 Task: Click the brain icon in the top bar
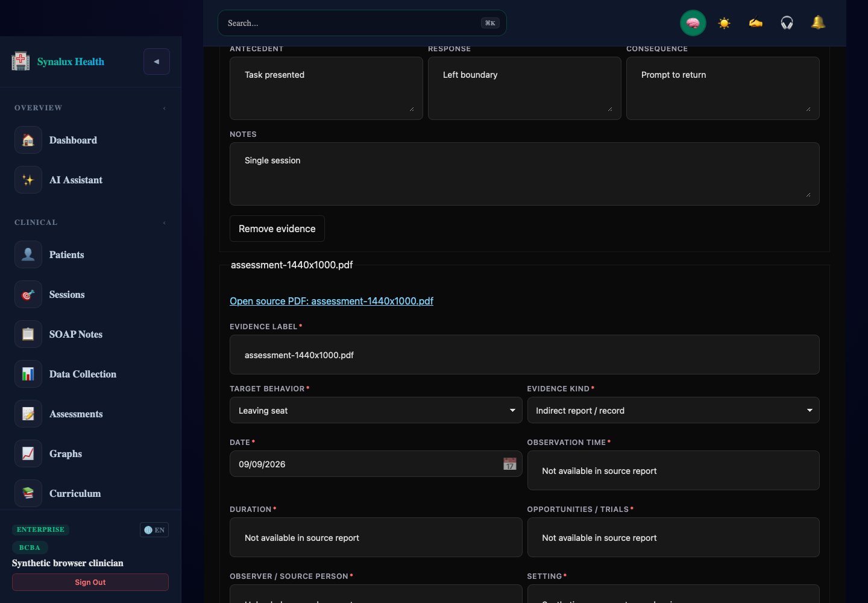coord(693,23)
